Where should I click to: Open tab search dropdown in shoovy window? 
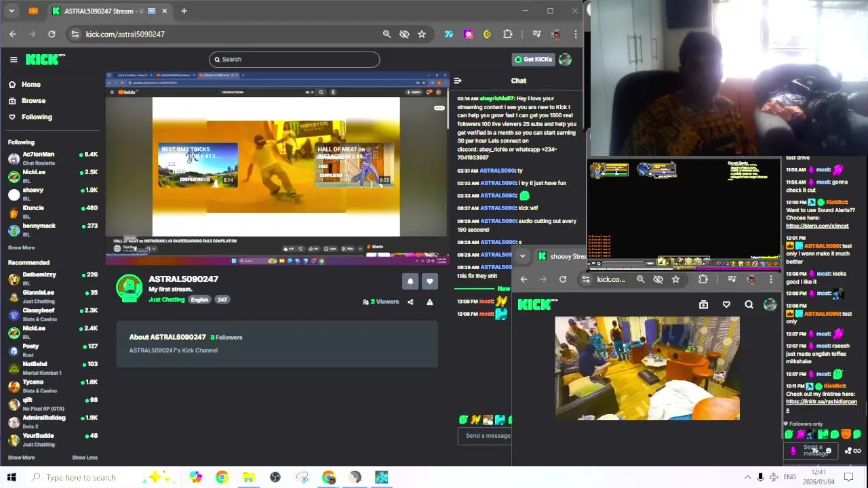pos(522,256)
